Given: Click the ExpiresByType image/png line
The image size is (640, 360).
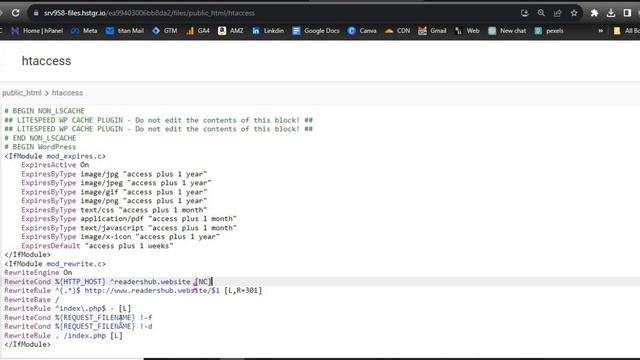Looking at the screenshot, I should [114, 201].
